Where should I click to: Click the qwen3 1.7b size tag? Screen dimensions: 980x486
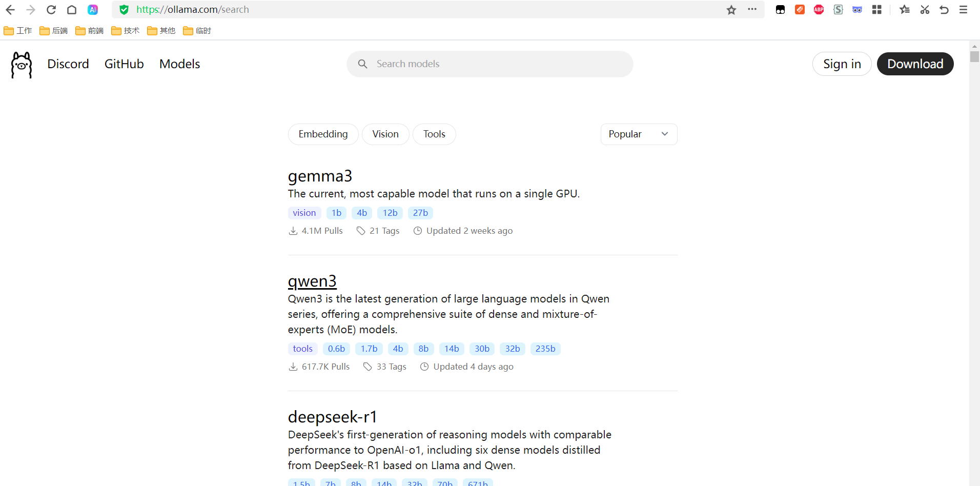(369, 349)
